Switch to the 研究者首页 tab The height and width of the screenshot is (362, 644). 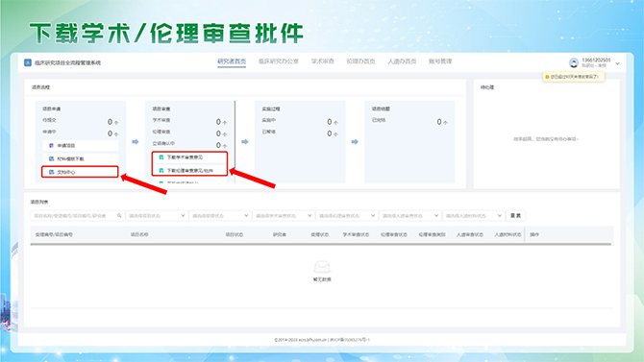[232, 61]
